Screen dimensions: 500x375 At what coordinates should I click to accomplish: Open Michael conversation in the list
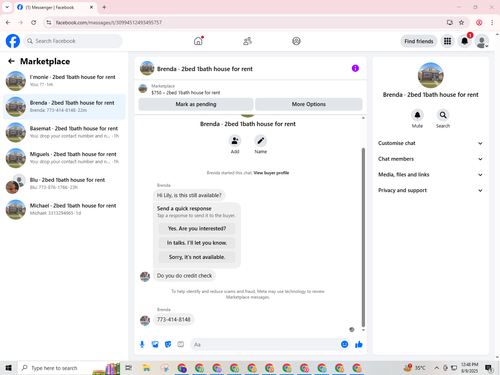pos(64,209)
